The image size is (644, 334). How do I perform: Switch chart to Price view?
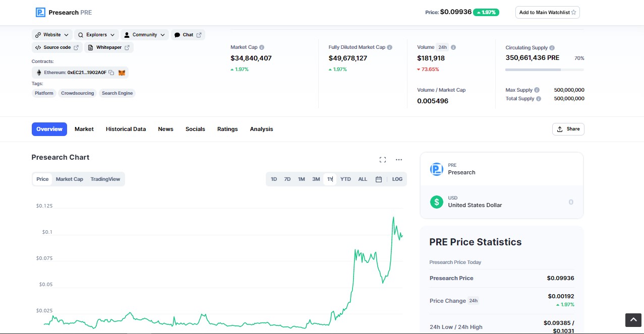pos(42,179)
